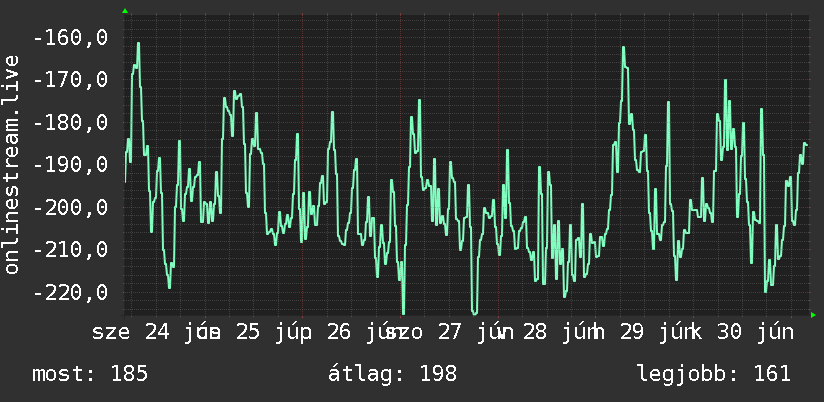824x402 pixels.
Task: Select the 28 date label on x-axis
Action: [534, 332]
